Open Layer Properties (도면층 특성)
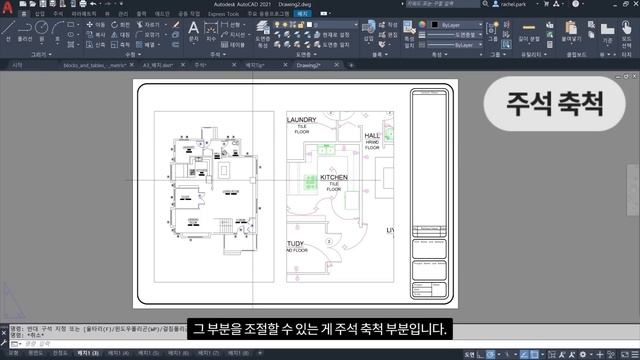The height and width of the screenshot is (360, 640). coord(263,33)
